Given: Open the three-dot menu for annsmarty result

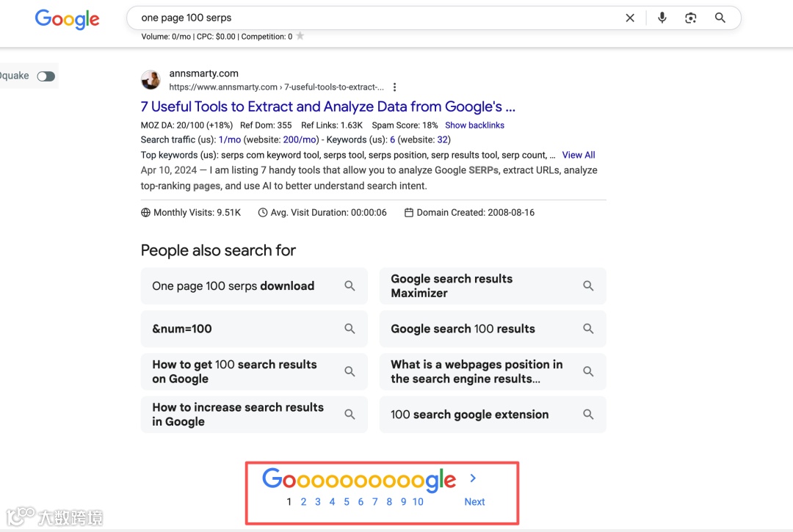Looking at the screenshot, I should point(394,87).
